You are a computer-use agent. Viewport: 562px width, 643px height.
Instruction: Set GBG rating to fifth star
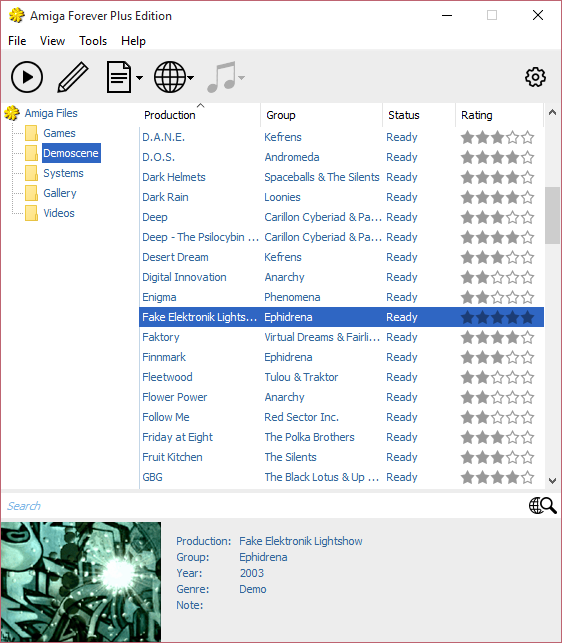[x=528, y=477]
